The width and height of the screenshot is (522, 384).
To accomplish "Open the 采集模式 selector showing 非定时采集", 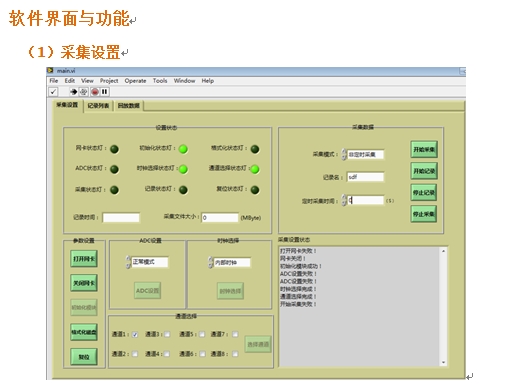I will pyautogui.click(x=366, y=154).
